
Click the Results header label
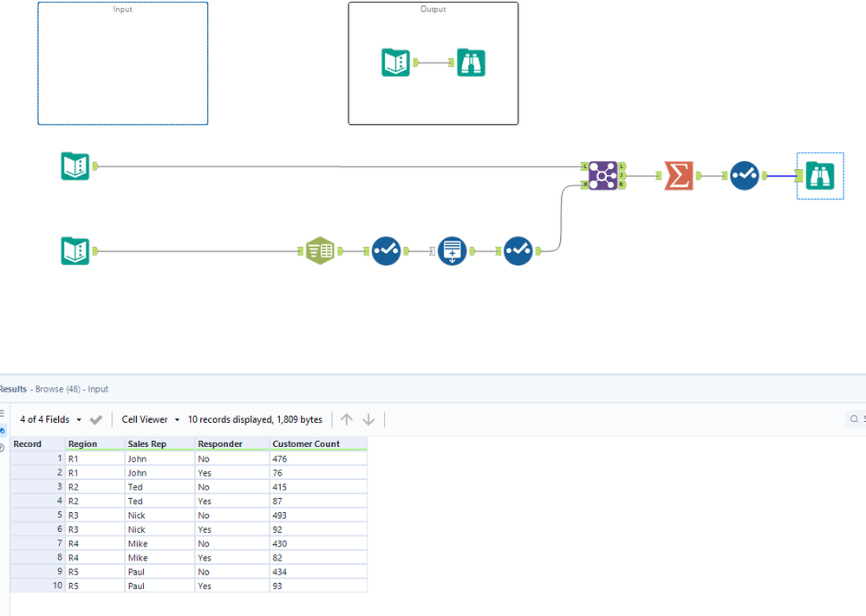(x=12, y=389)
